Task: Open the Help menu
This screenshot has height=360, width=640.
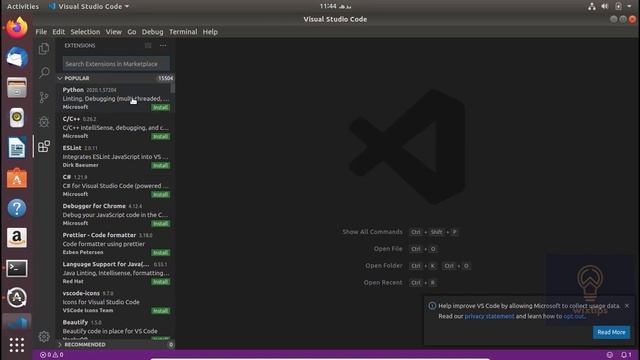Action: [210, 32]
